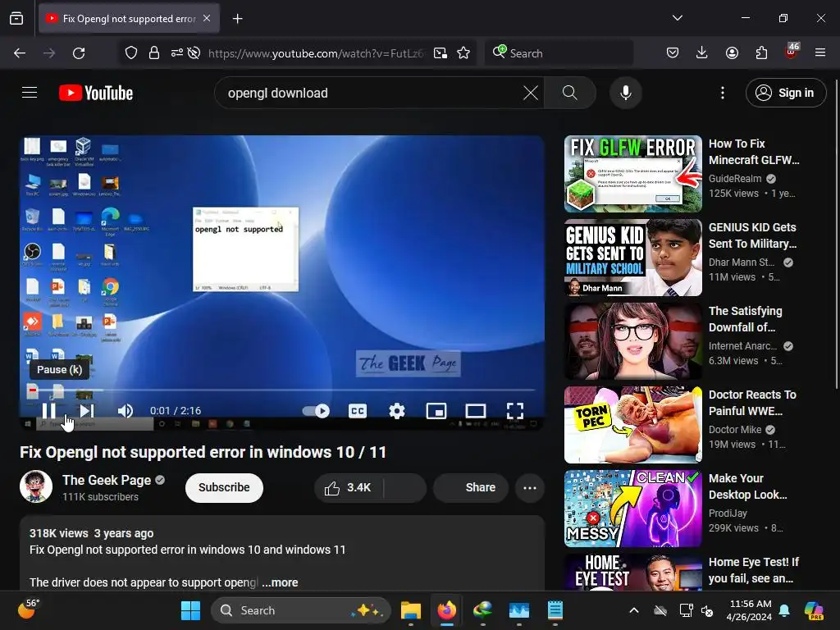Skip to the next video
The image size is (840, 630).
pyautogui.click(x=87, y=411)
